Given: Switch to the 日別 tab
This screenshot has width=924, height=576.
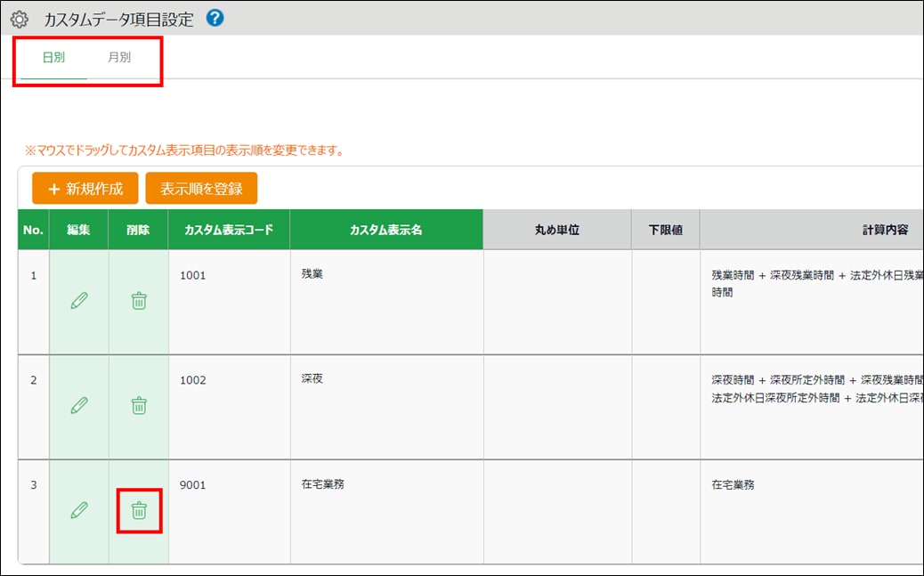Looking at the screenshot, I should tap(53, 58).
